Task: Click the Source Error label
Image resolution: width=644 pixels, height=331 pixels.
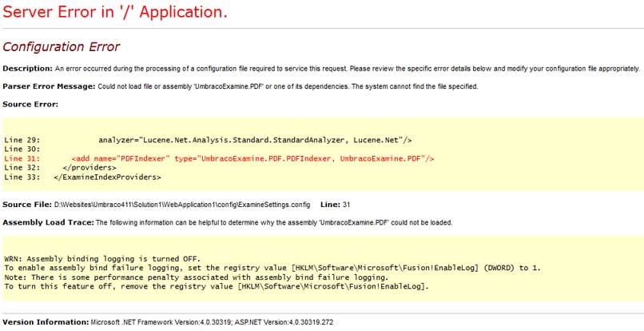Action: (x=30, y=105)
